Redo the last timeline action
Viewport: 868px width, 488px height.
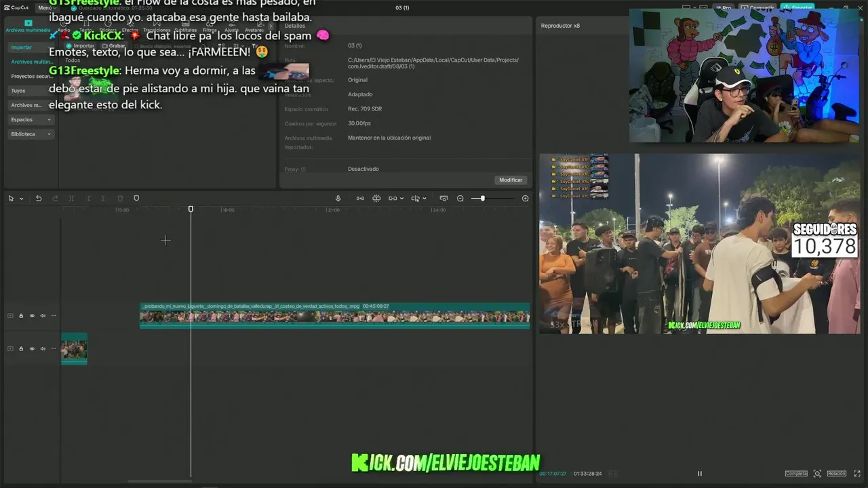tap(55, 199)
